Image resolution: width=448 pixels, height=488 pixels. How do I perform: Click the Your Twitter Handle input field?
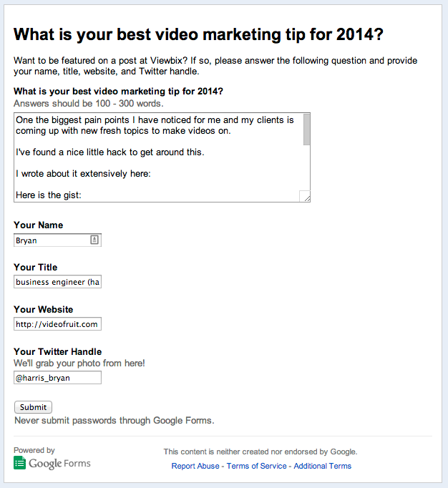point(57,378)
